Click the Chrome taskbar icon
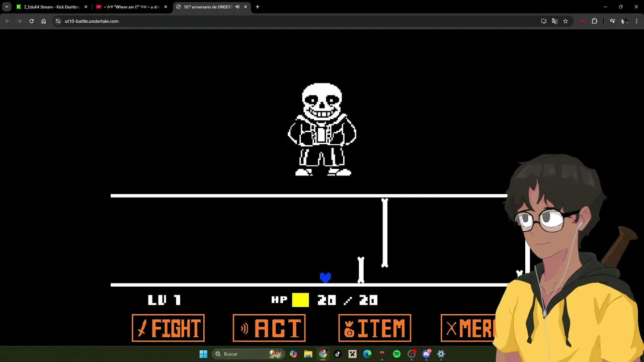This screenshot has height=362, width=644. [323, 354]
